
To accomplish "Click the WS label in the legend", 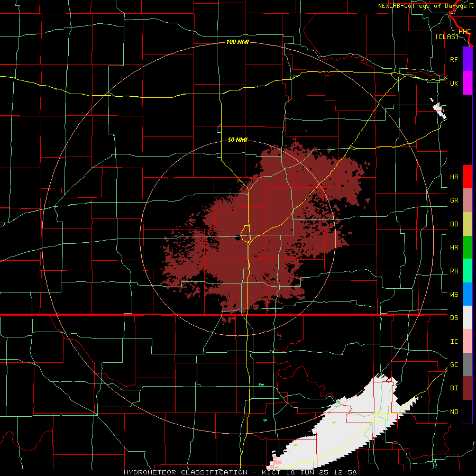I will click(454, 295).
